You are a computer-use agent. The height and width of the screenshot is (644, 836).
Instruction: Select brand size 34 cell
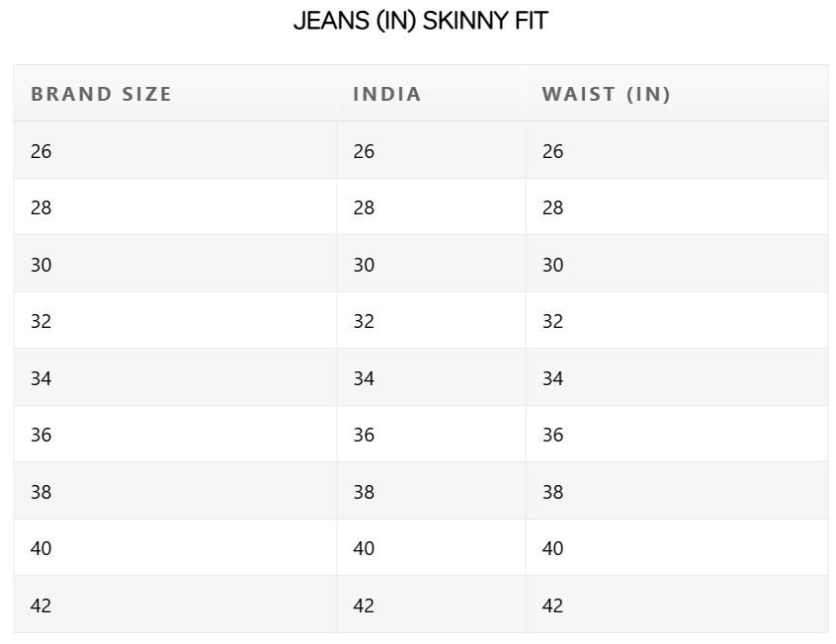175,377
